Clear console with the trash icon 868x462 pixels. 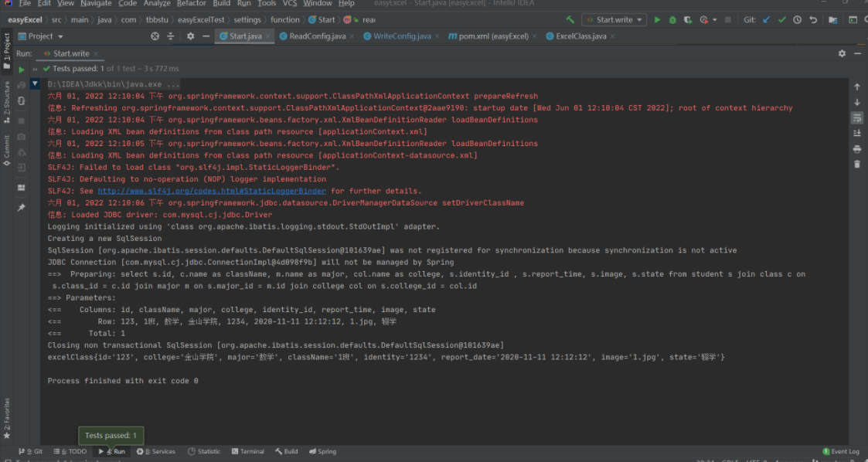tap(857, 165)
